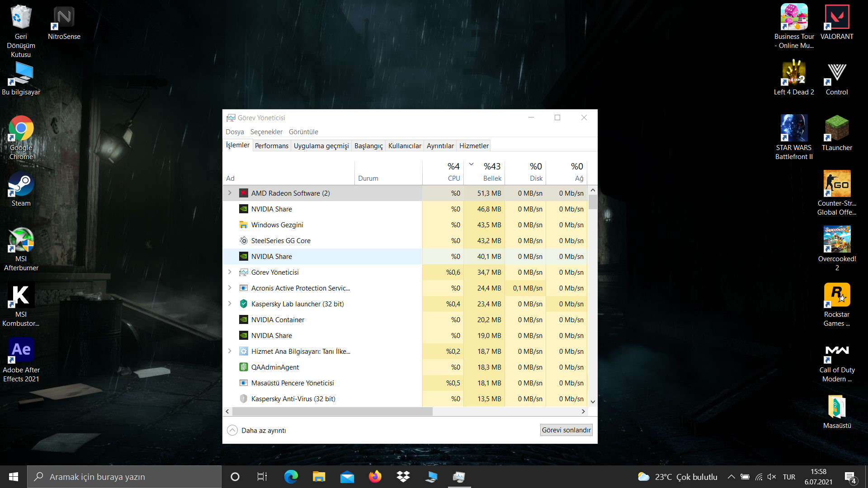
Task: Open the Windows Gezgini process icon
Action: click(x=243, y=225)
